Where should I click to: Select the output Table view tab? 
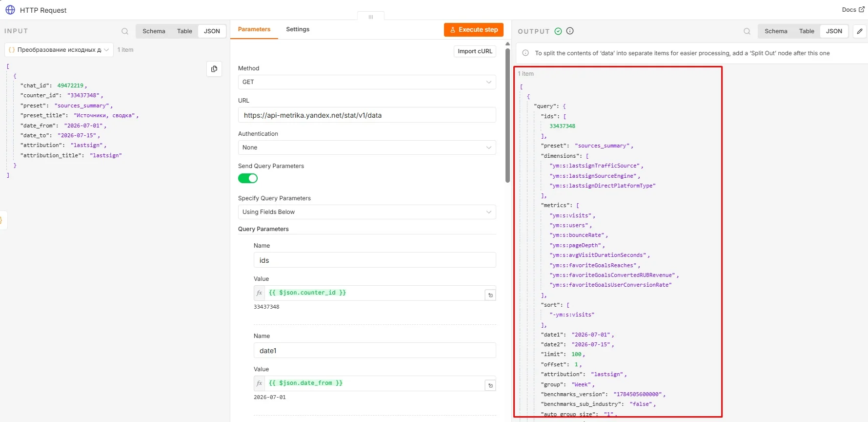click(x=807, y=31)
